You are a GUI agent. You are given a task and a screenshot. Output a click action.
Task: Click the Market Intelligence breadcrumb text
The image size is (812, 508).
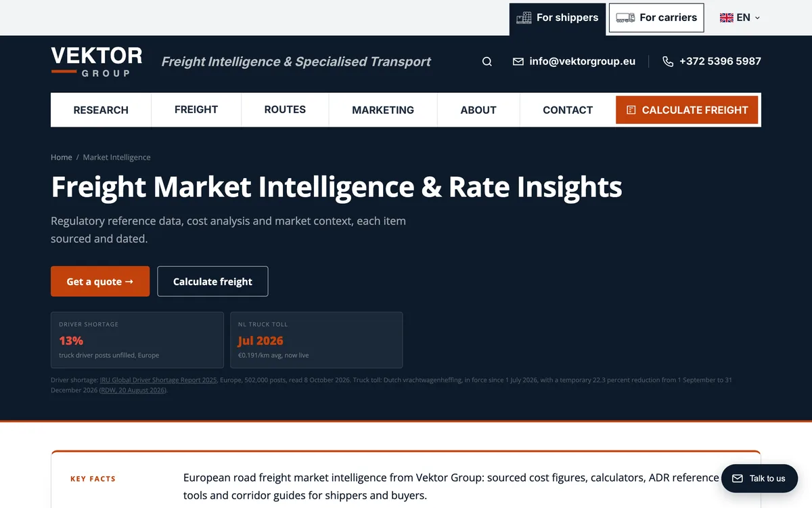[x=116, y=157]
